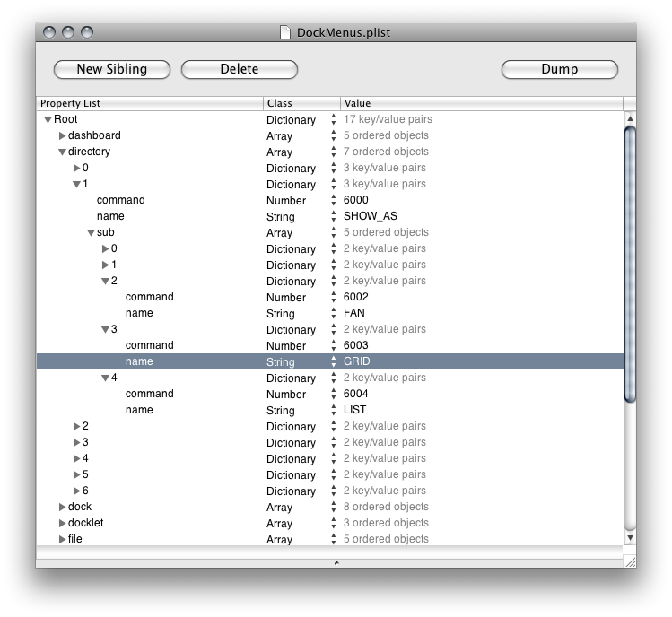Select the '17 key/value pairs' cell
This screenshot has height=617, width=672.
click(x=388, y=119)
